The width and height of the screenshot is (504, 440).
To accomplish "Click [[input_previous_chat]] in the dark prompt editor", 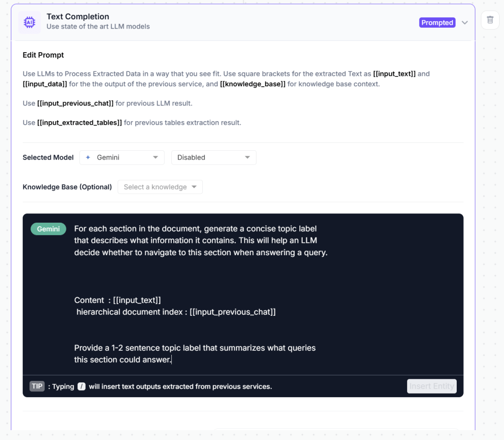I will (x=232, y=312).
